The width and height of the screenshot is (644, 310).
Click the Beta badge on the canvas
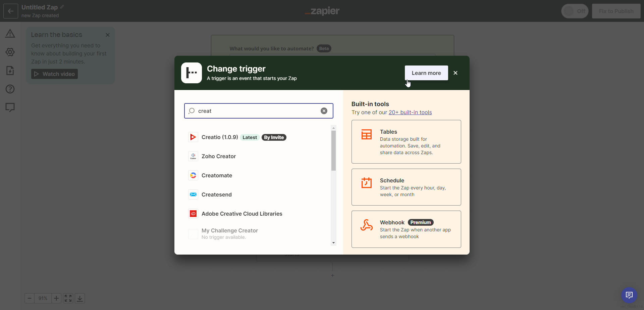pyautogui.click(x=324, y=48)
